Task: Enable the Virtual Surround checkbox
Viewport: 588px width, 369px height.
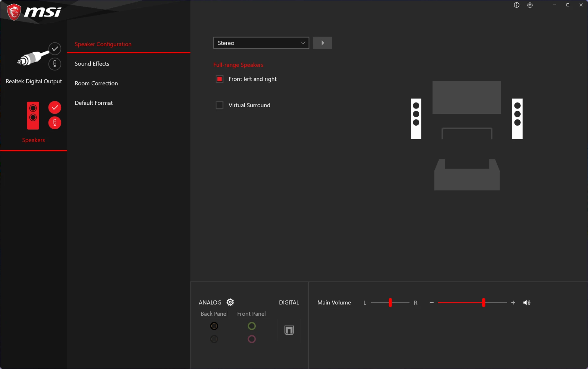Action: point(220,105)
